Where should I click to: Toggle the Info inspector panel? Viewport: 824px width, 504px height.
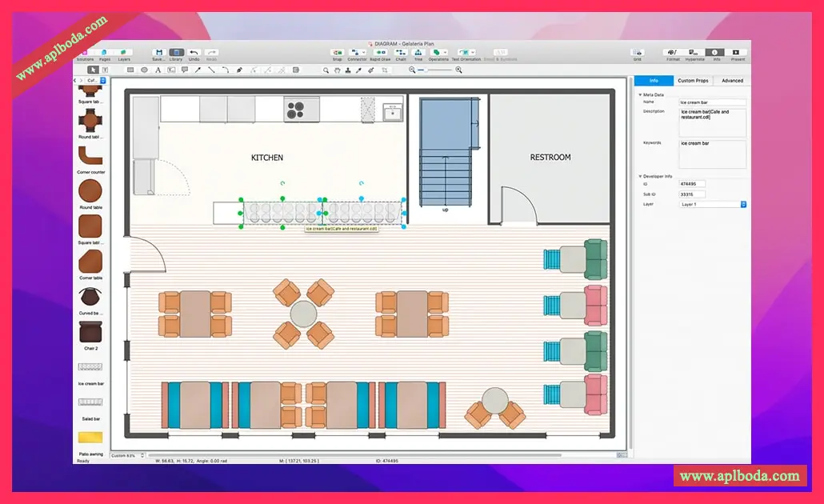point(716,52)
